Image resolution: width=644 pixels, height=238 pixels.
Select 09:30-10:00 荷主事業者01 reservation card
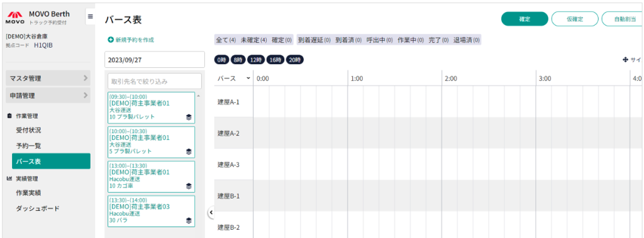tap(151, 107)
